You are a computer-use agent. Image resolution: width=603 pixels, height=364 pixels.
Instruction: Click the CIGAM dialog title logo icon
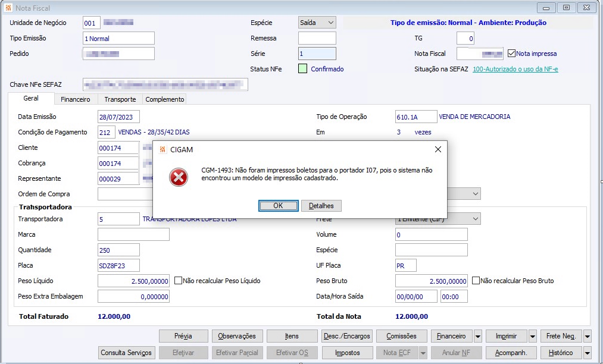pyautogui.click(x=163, y=149)
